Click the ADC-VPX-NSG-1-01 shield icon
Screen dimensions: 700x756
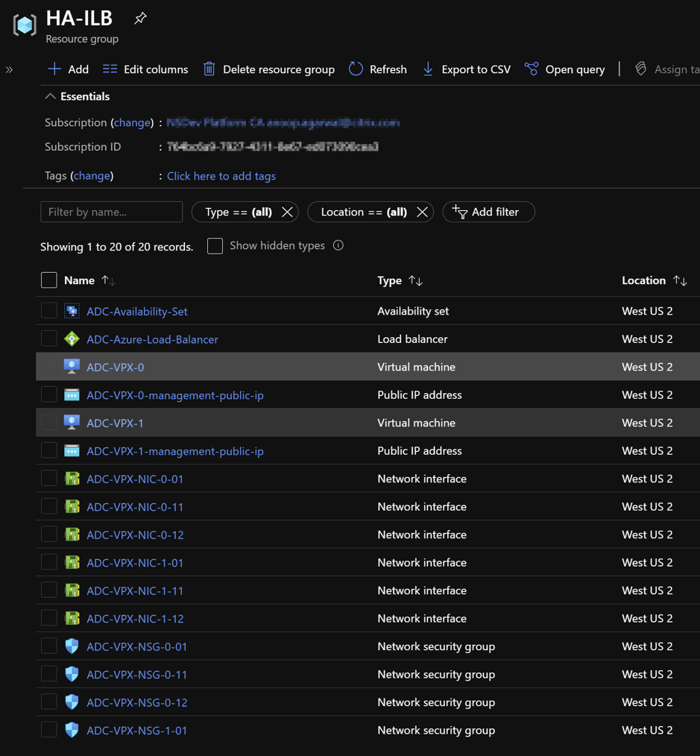pos(72,731)
